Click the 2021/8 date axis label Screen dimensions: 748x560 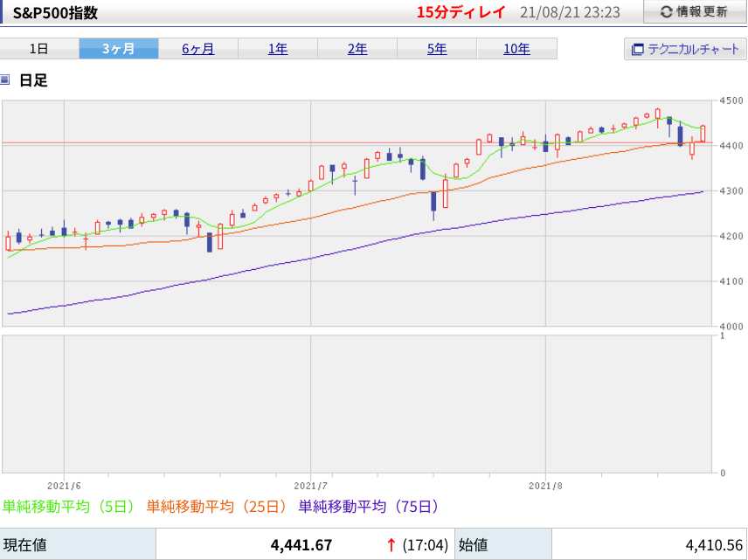pos(545,486)
